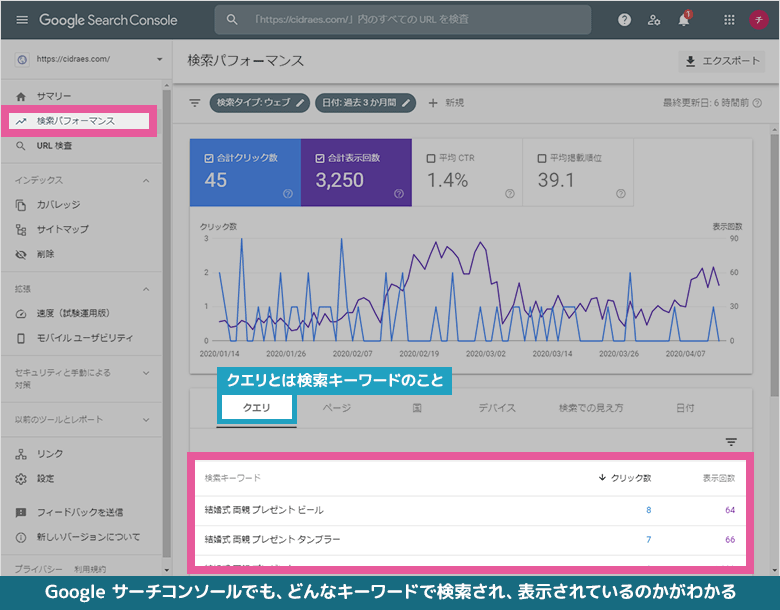Go to サマリー in sidebar

(53, 96)
